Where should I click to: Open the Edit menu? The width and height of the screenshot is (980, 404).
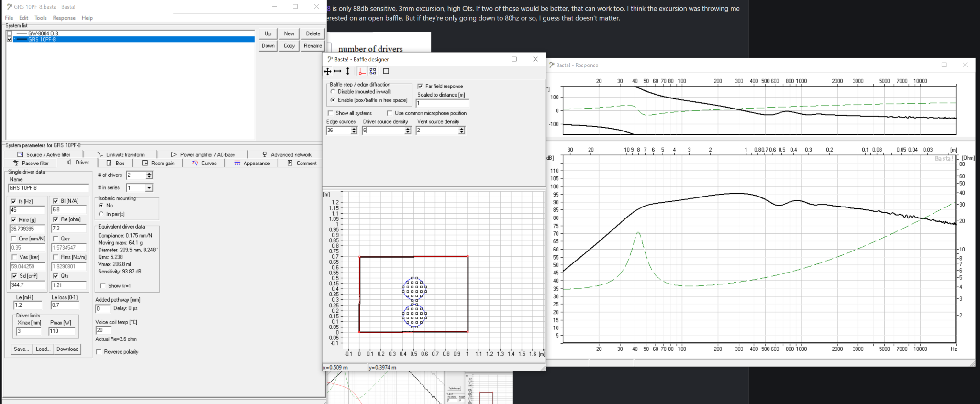pos(24,18)
